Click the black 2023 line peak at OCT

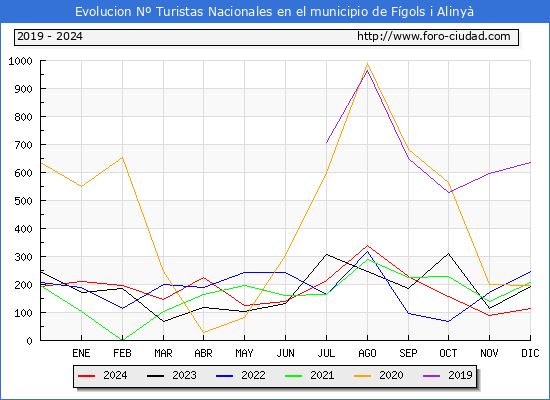click(x=448, y=253)
